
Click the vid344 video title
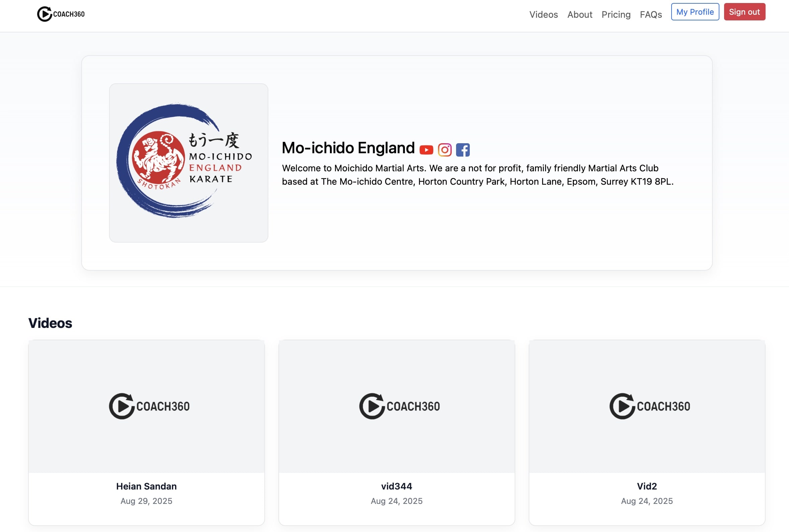[397, 486]
